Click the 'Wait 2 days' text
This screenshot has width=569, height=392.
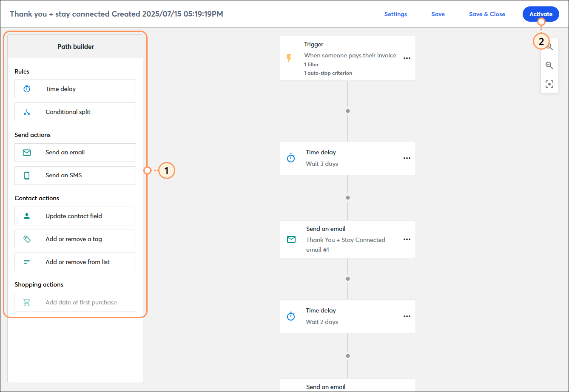(322, 322)
